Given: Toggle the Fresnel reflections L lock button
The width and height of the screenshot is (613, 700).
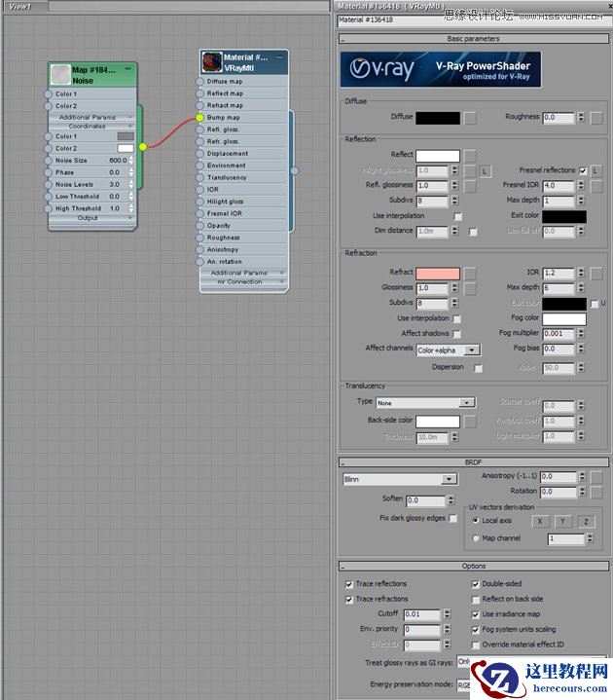Looking at the screenshot, I should (595, 170).
